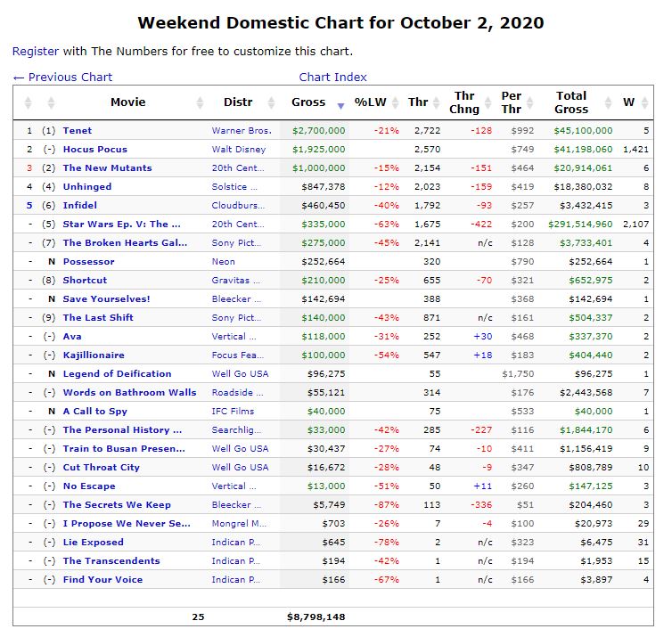The width and height of the screenshot is (672, 629).
Task: Open Warner Bros. distributor link
Action: [x=241, y=131]
